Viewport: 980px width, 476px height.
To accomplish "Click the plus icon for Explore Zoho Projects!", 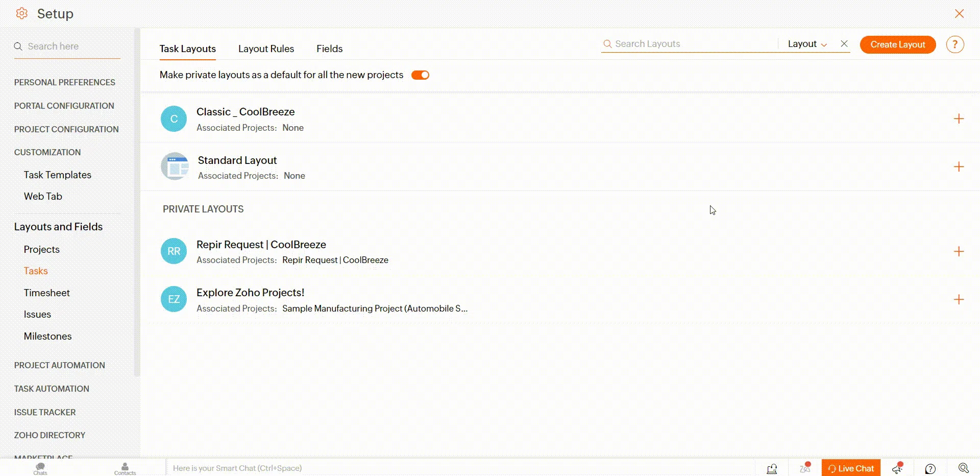I will [959, 300].
